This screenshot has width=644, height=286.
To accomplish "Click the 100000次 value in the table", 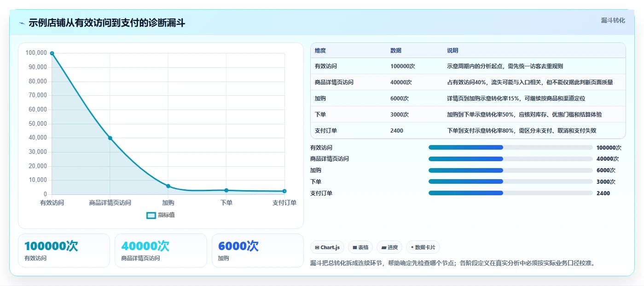I will point(403,66).
